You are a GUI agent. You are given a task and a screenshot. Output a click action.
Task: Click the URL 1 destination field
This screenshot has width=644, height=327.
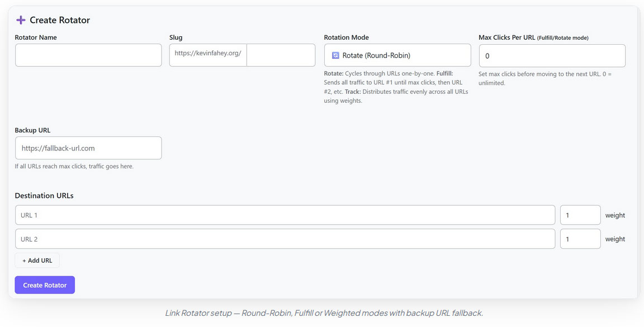tap(285, 215)
